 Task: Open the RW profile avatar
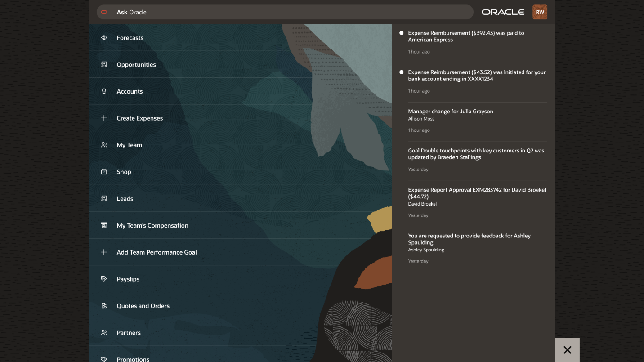(540, 12)
